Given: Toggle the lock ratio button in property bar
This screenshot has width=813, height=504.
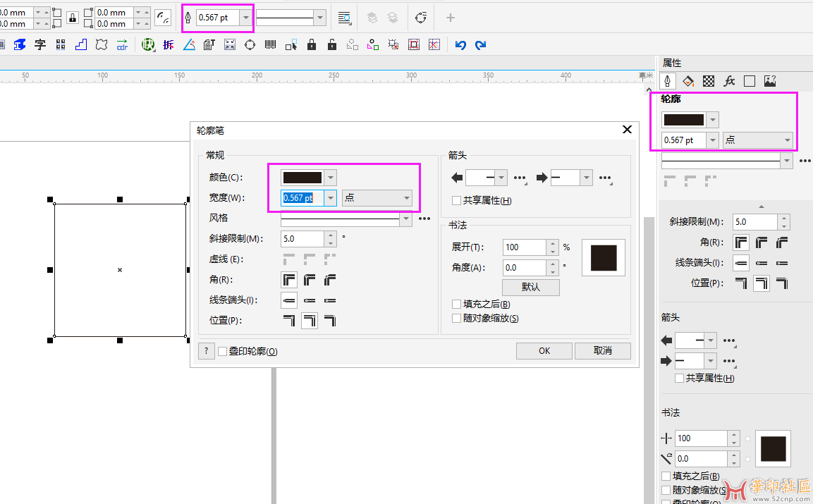Looking at the screenshot, I should [x=73, y=18].
